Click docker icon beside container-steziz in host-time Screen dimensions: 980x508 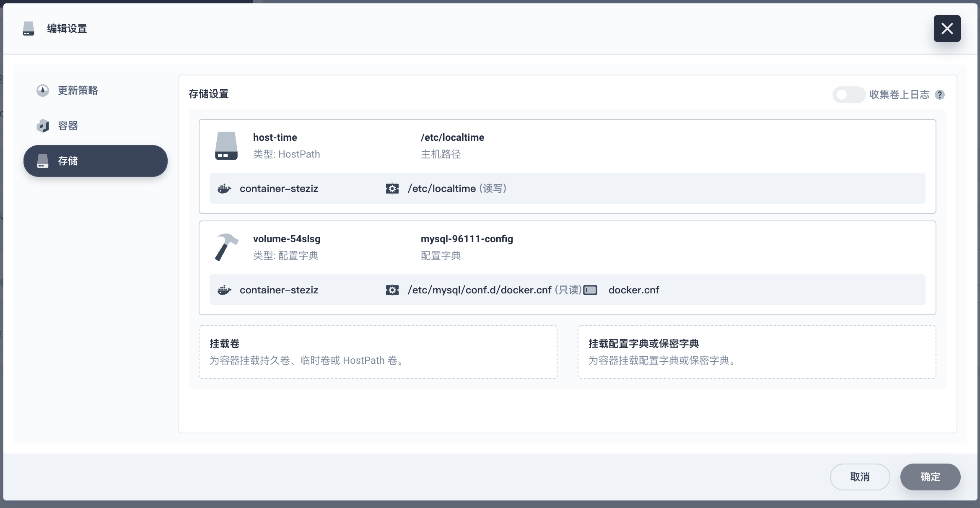[224, 189]
